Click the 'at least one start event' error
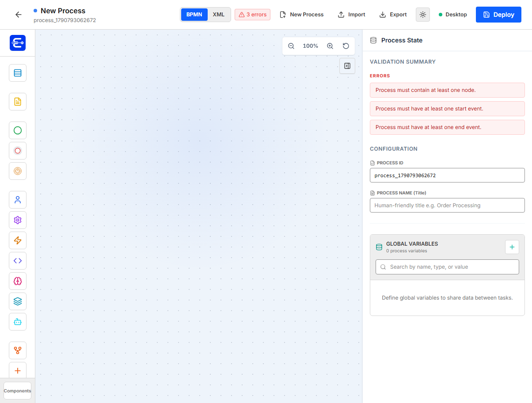The image size is (532, 403). [447, 109]
